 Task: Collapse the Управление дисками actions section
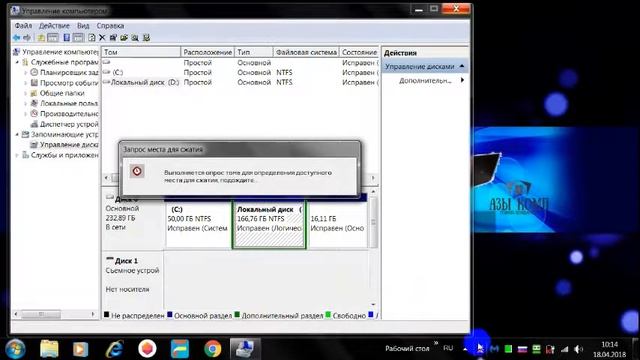click(462, 66)
